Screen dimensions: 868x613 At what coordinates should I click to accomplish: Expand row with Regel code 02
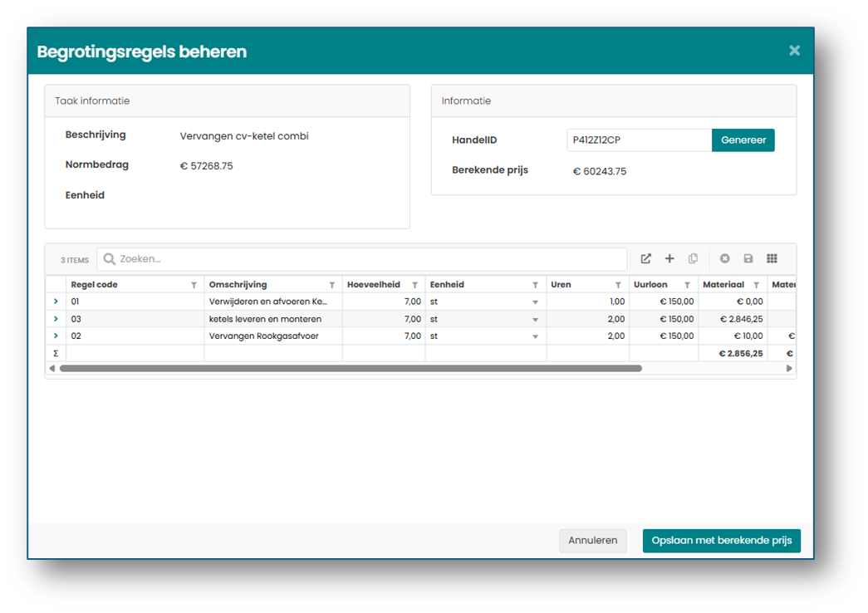(x=56, y=336)
